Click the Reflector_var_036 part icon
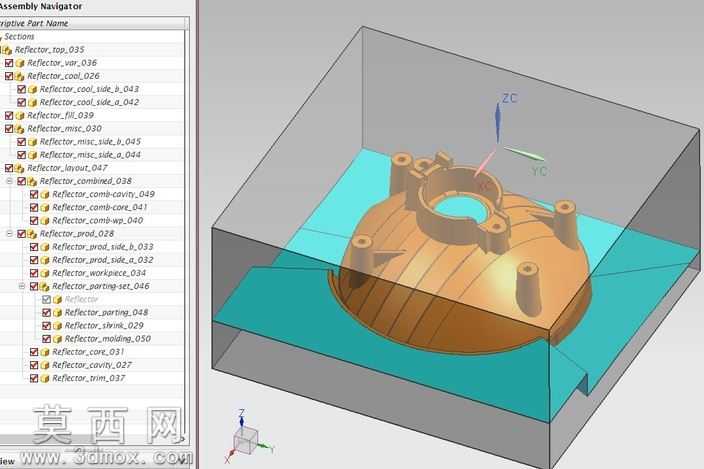 tap(20, 63)
